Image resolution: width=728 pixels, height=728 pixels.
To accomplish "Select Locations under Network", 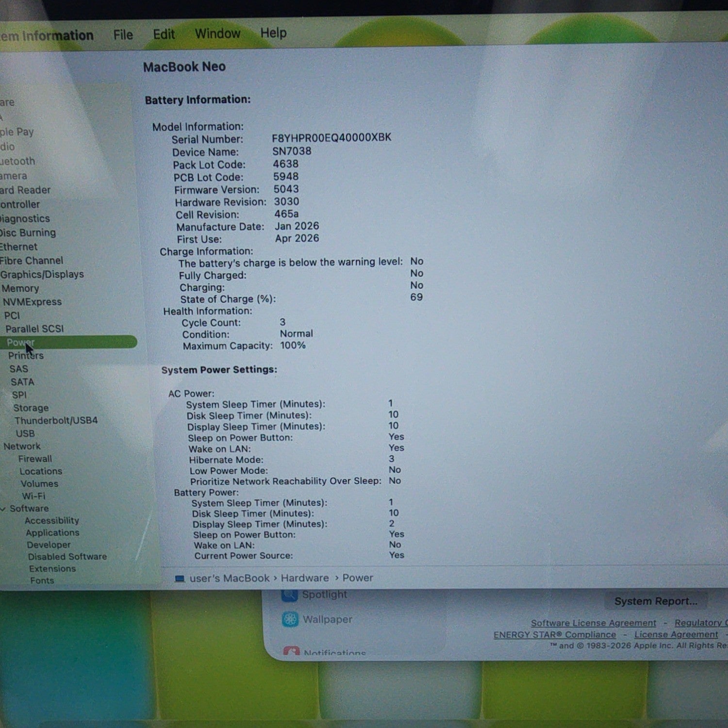I will click(x=41, y=472).
